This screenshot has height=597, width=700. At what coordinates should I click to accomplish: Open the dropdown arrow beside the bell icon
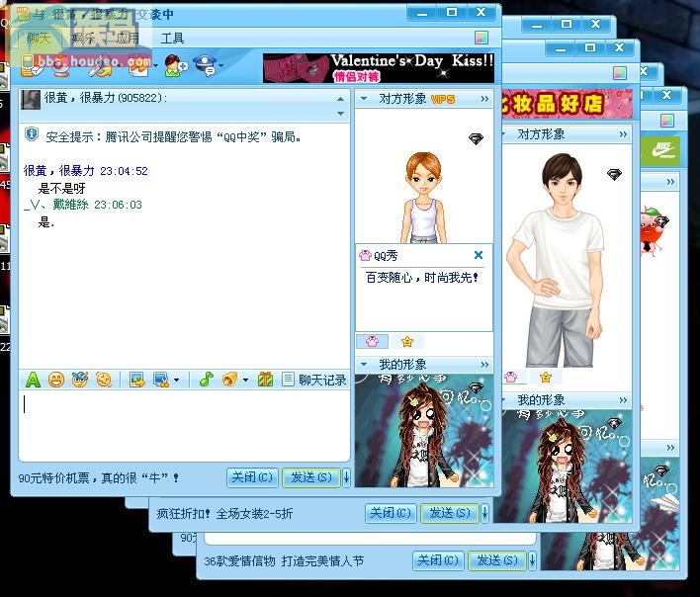coord(245,381)
